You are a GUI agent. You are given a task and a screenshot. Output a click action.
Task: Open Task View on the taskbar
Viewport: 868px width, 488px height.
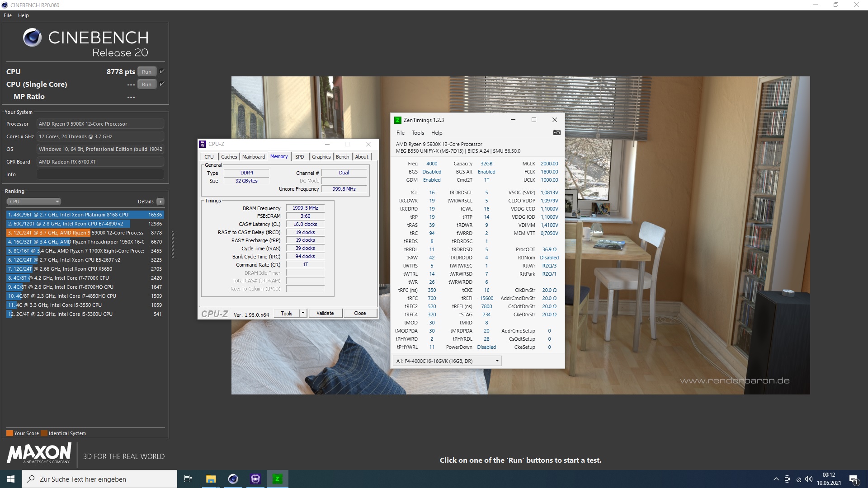[x=188, y=479]
